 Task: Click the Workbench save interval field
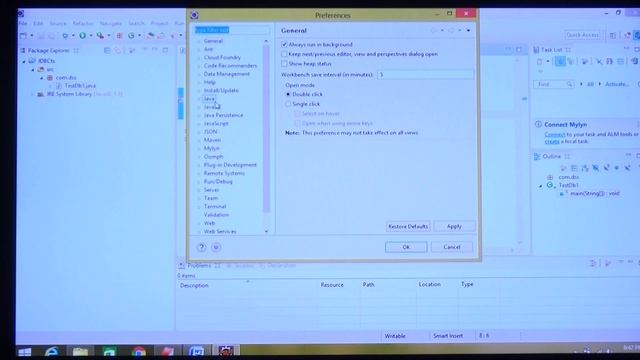click(x=425, y=75)
